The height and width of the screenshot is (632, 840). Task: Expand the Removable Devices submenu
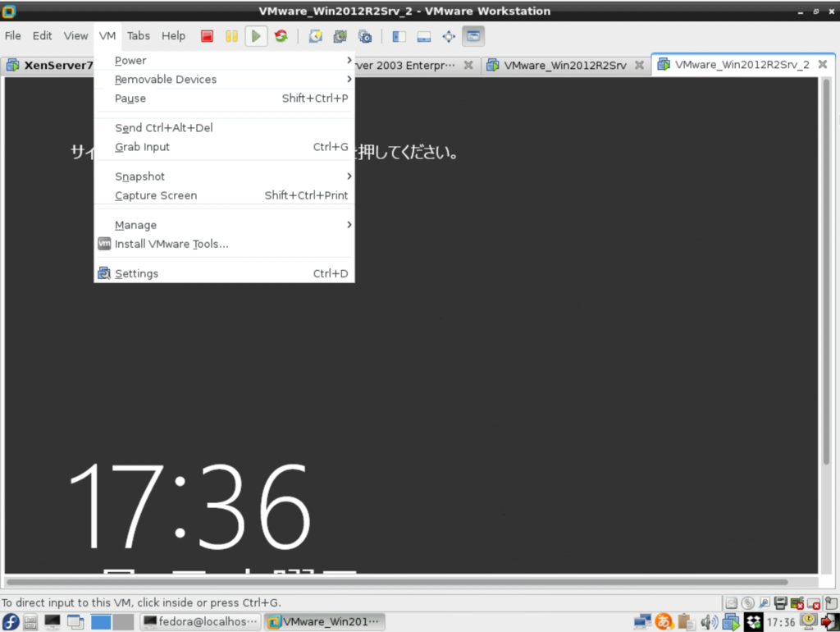point(224,80)
